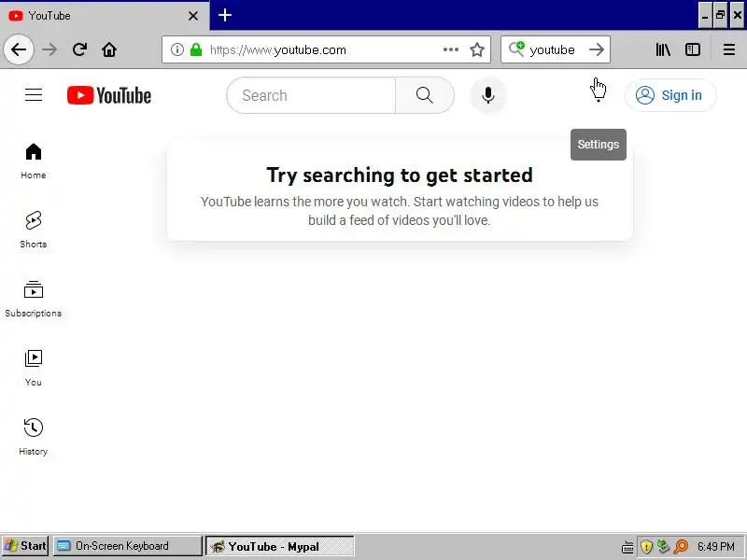The width and height of the screenshot is (747, 560).
Task: Open the security shield tray icon
Action: (x=646, y=547)
